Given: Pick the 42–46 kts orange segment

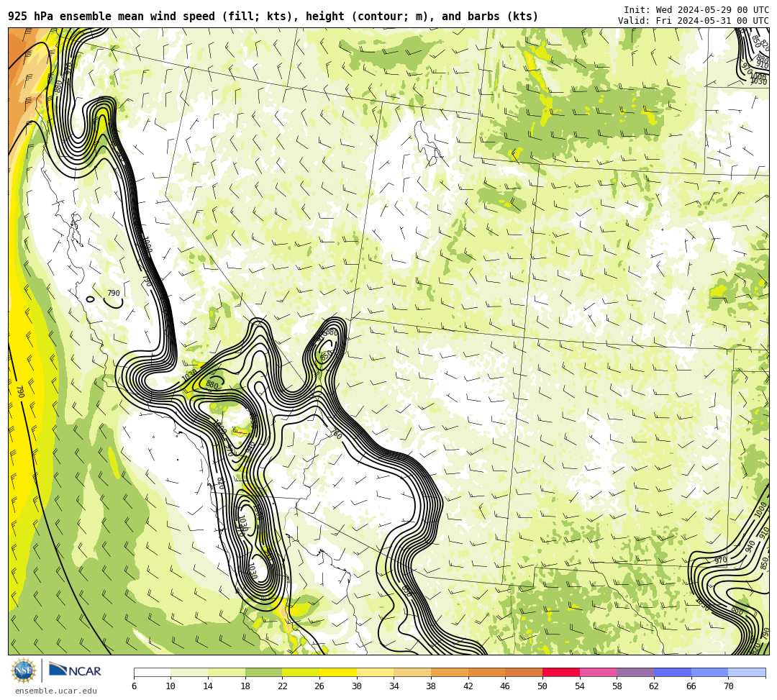Looking at the screenshot, I should click(x=486, y=672).
